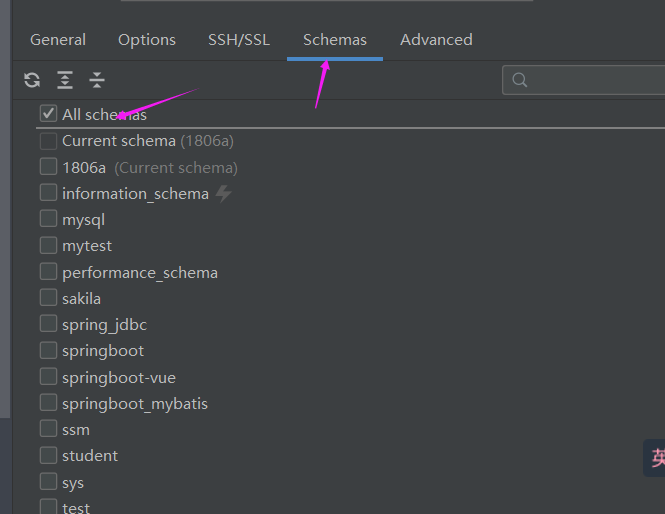The width and height of the screenshot is (665, 514).
Task: Select the Schemas tab
Action: pos(335,40)
